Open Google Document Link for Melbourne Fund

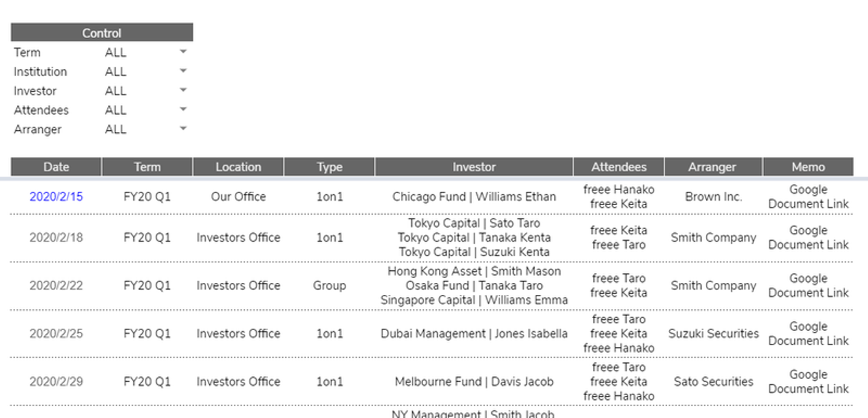(x=808, y=382)
